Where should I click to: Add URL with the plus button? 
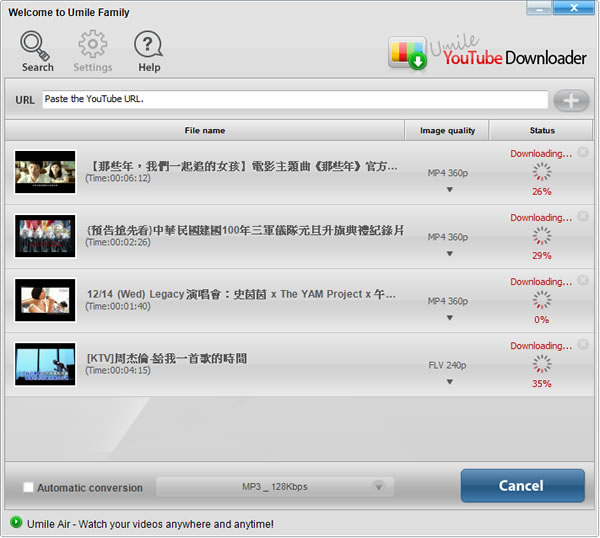tap(571, 101)
